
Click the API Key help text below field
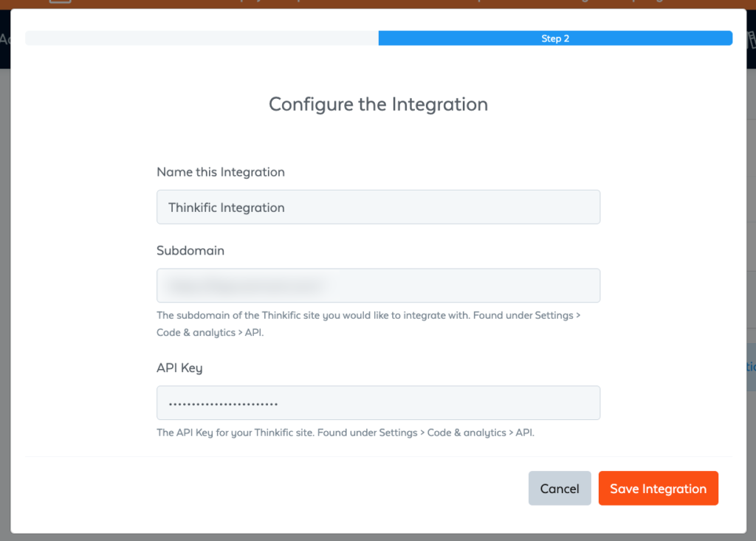[346, 433]
